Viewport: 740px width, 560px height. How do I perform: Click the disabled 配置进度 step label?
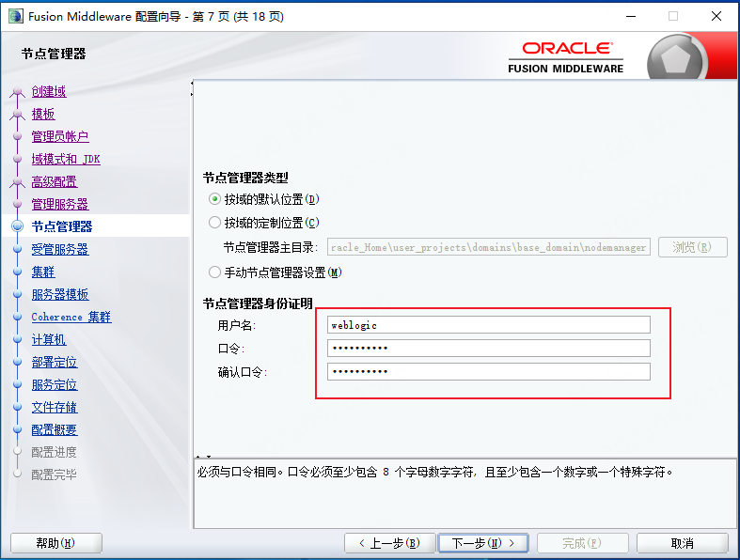[x=54, y=453]
